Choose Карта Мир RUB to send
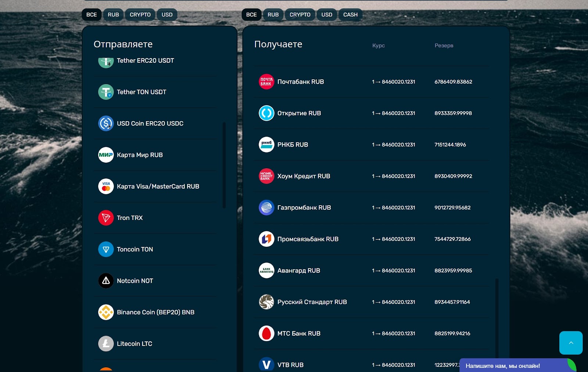The height and width of the screenshot is (372, 588). click(155, 155)
